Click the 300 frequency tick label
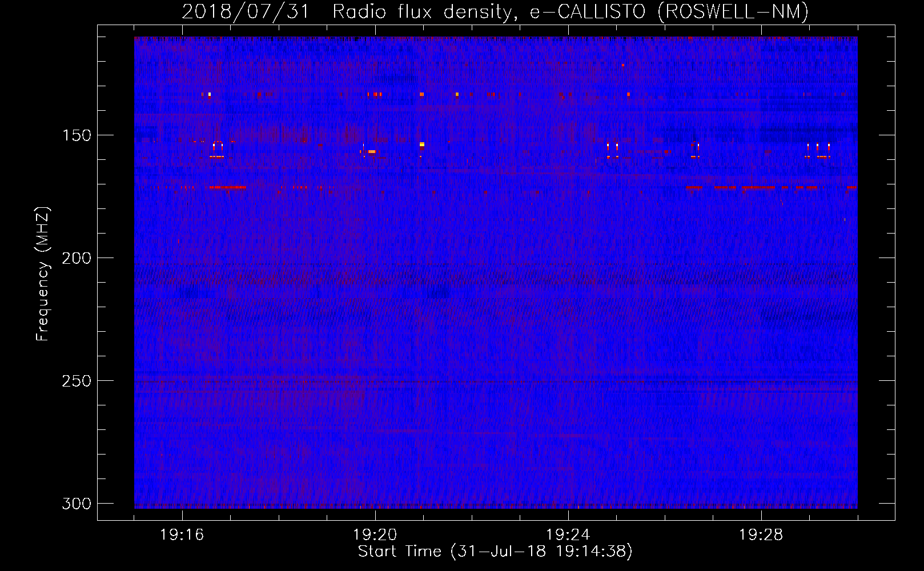Image resolution: width=924 pixels, height=571 pixels. 77,504
